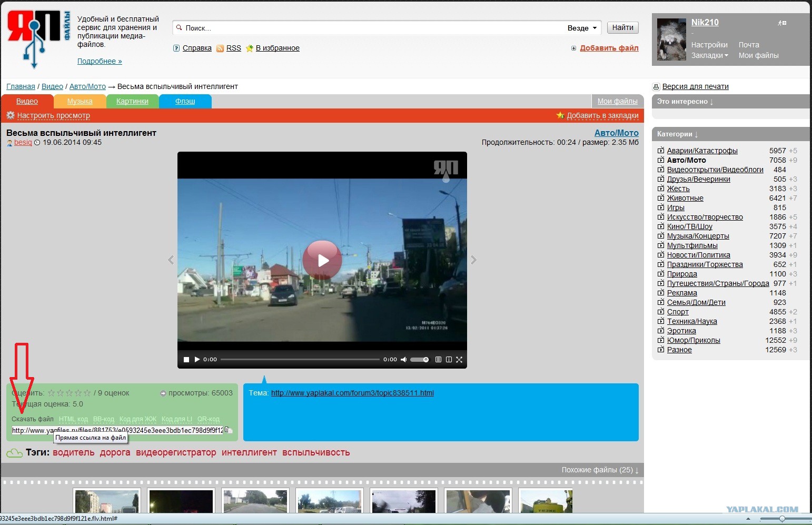Click the views arrow icon near просмотры
This screenshot has width=812, height=525.
click(x=163, y=393)
